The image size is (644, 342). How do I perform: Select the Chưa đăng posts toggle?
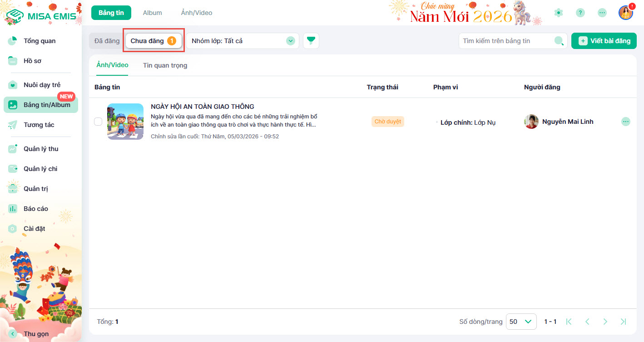(153, 41)
